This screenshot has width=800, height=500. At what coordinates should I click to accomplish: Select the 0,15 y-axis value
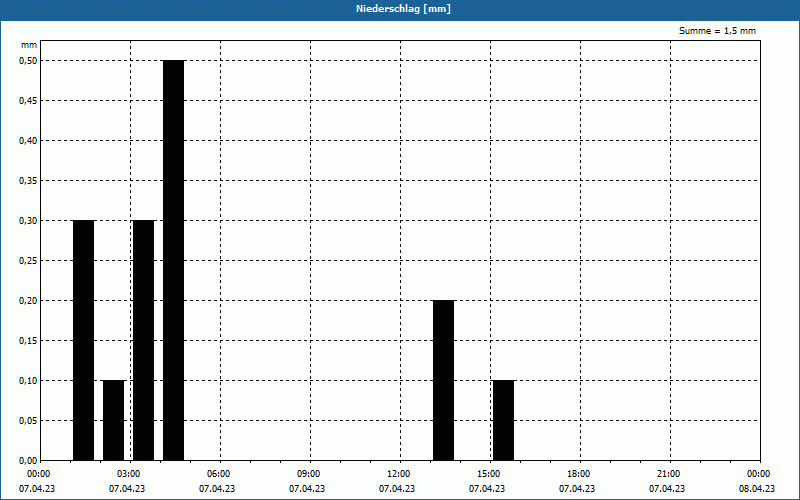click(28, 340)
